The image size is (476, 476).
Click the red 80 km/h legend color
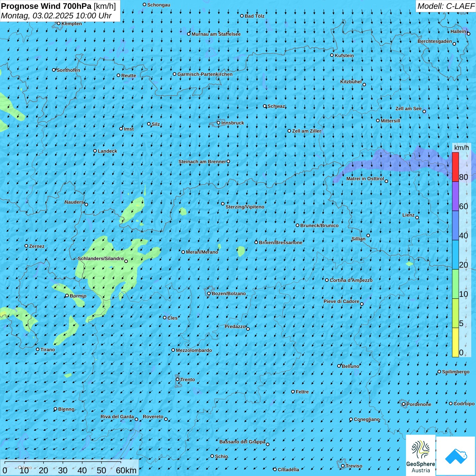click(455, 167)
